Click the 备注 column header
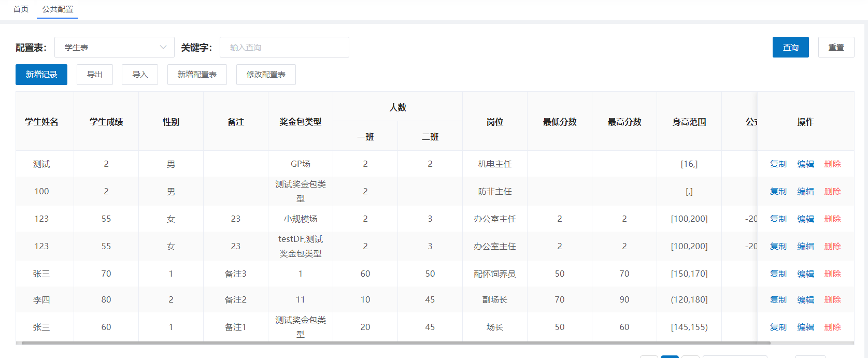868x358 pixels. tap(236, 122)
